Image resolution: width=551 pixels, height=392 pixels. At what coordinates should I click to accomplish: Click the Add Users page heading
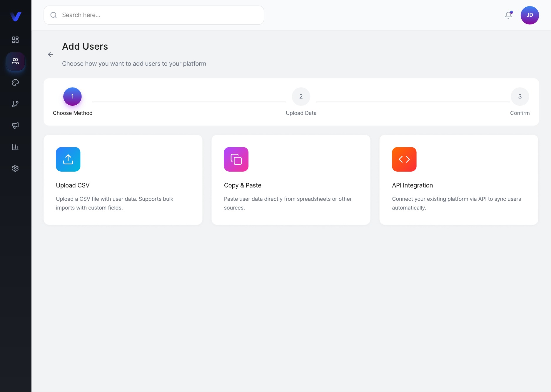(x=85, y=46)
